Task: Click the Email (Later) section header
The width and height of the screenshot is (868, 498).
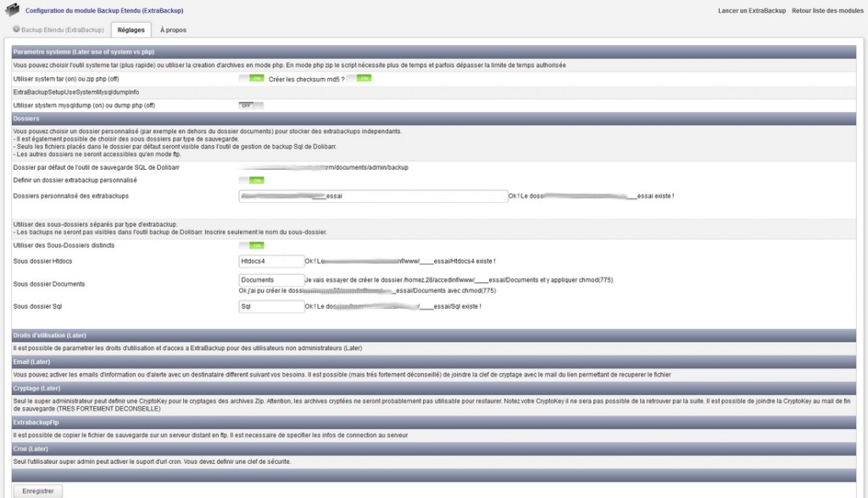Action: pos(434,361)
